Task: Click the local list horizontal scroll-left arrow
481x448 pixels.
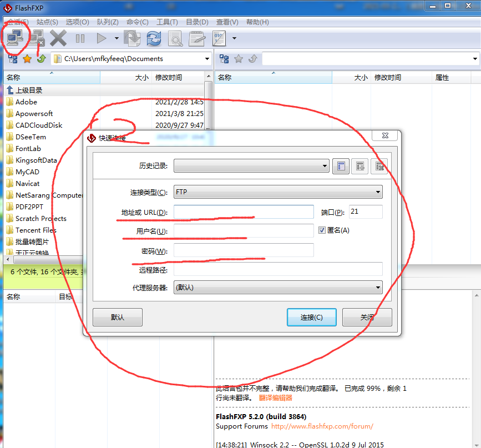Action: (8, 259)
